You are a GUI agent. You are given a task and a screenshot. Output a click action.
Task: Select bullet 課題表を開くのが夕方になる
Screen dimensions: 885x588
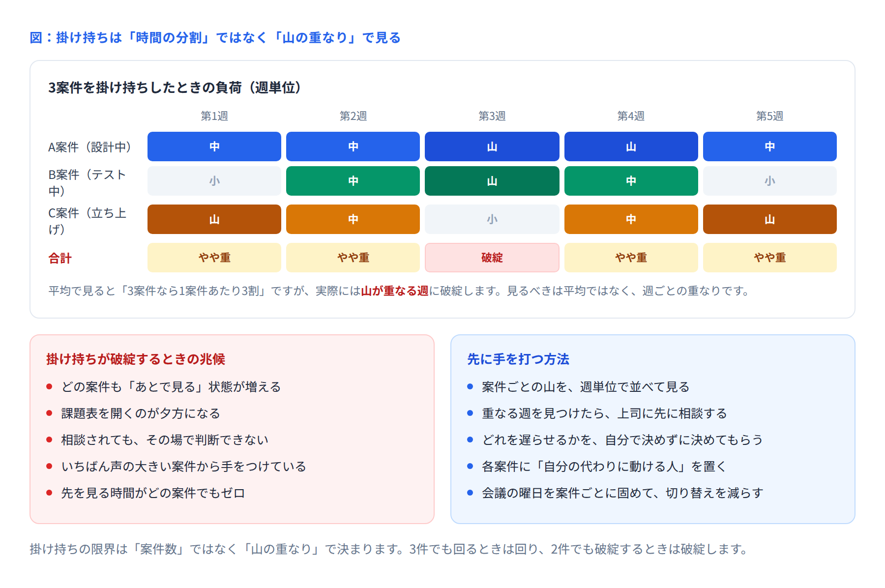pos(140,413)
